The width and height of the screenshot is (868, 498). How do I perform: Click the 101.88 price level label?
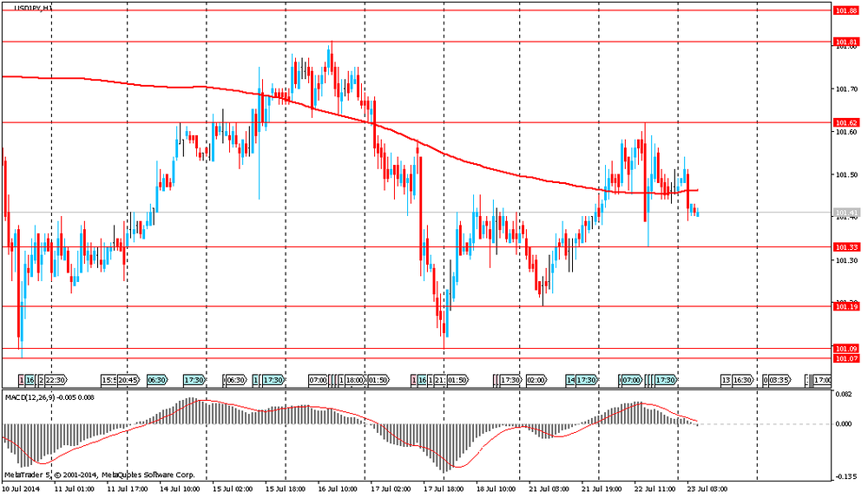[x=845, y=10]
